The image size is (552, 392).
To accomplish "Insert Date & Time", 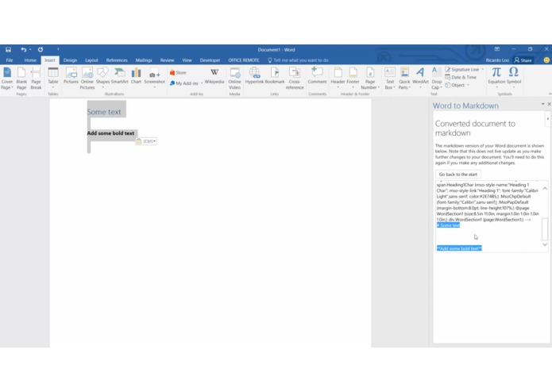I will click(x=461, y=77).
